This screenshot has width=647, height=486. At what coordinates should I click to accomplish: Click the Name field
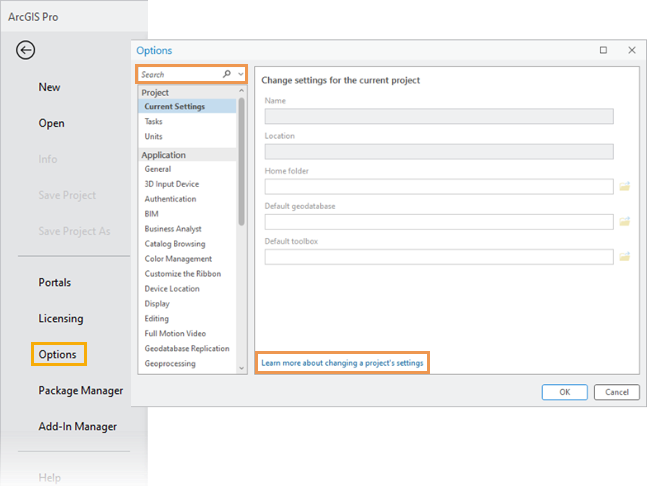click(439, 116)
